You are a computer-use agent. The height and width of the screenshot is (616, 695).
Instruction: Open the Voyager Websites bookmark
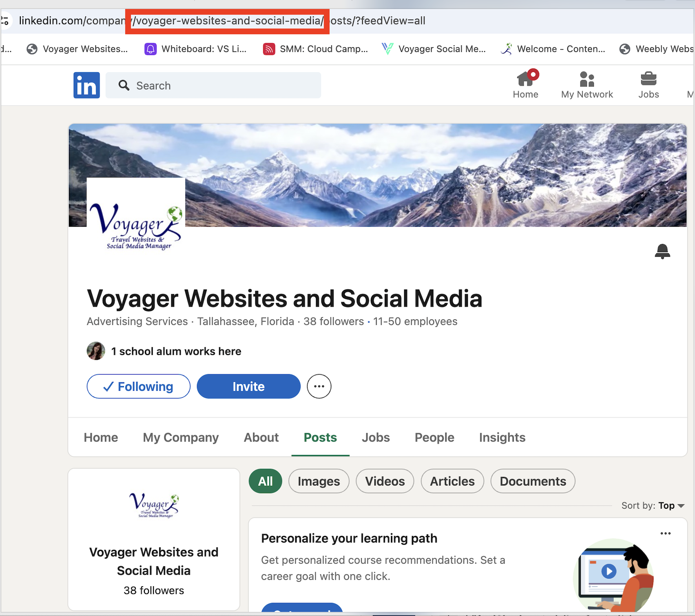(77, 49)
